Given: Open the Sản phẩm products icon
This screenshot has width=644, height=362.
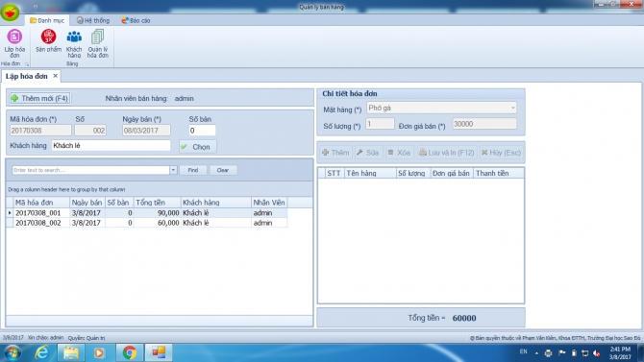Looking at the screenshot, I should tap(48, 40).
